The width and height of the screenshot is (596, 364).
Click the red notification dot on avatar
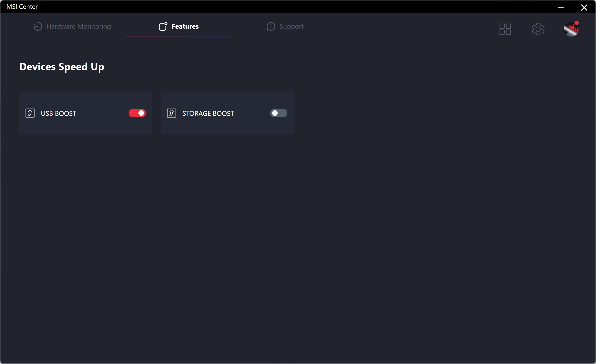[576, 23]
